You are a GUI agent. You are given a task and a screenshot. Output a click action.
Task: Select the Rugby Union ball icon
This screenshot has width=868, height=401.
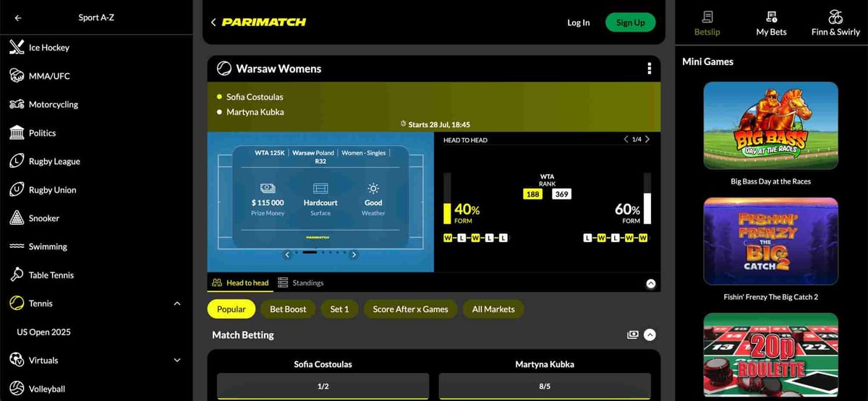tap(17, 190)
